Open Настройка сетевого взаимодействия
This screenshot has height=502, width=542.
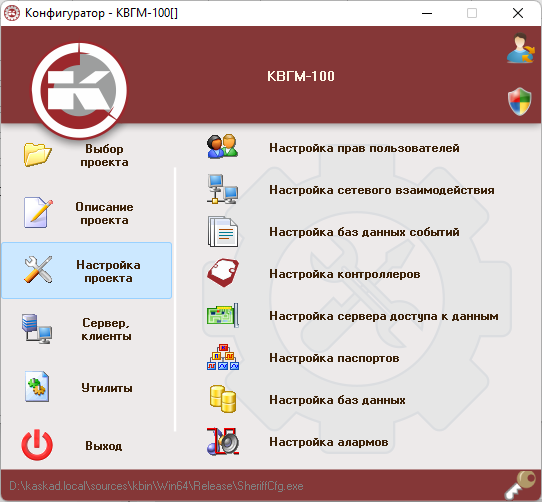382,190
